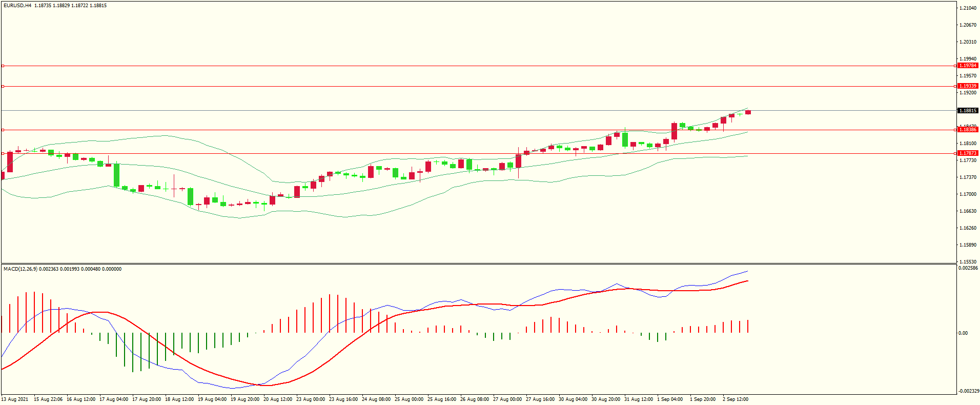
Task: Click the 23 Aug 16:00 time label
Action: point(343,399)
